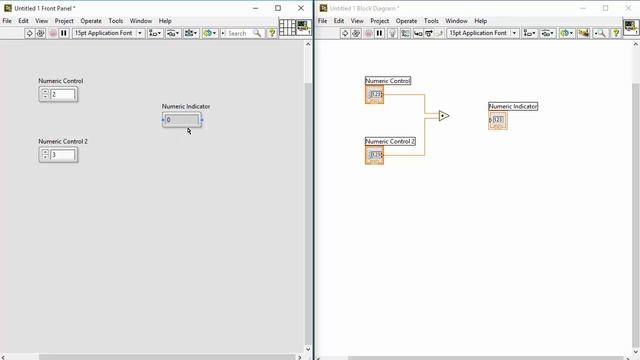Click Numeric Control value field showing 2
This screenshot has width=640, height=360.
click(63, 94)
